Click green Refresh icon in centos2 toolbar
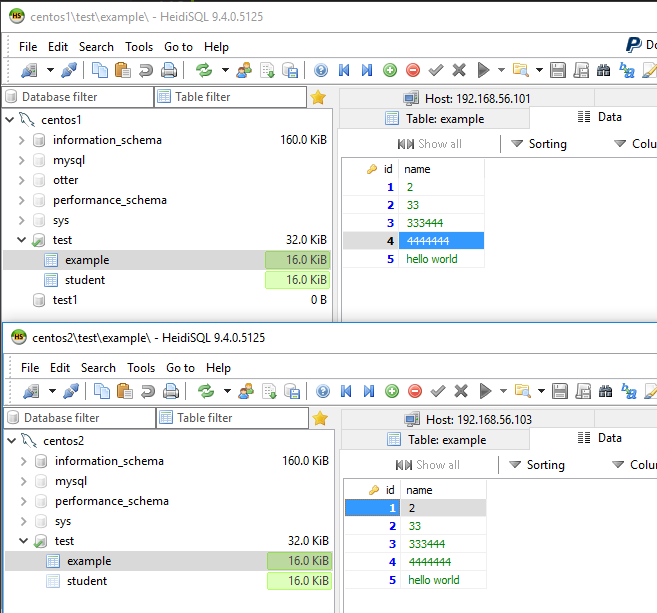Viewport: 657px width, 613px height. (206, 391)
